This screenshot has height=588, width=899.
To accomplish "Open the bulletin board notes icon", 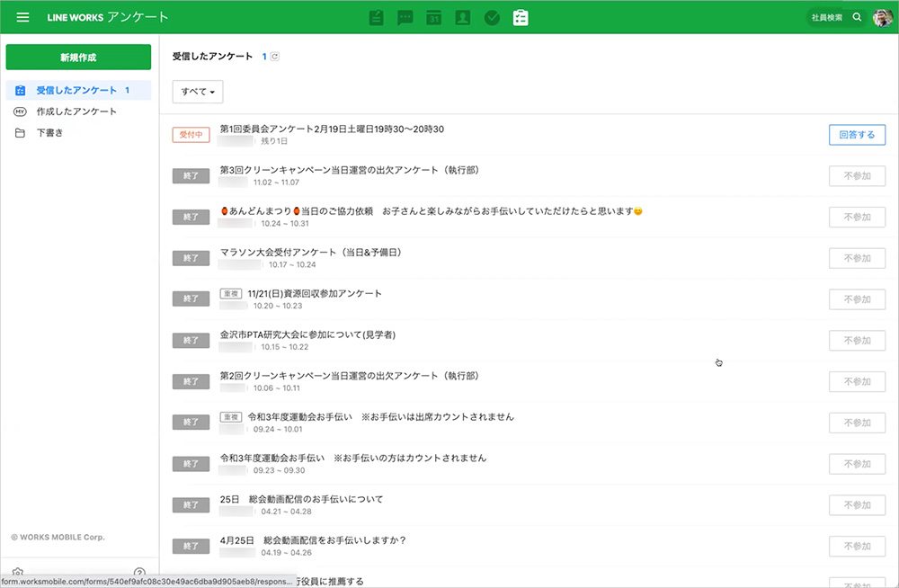I will pos(377,18).
